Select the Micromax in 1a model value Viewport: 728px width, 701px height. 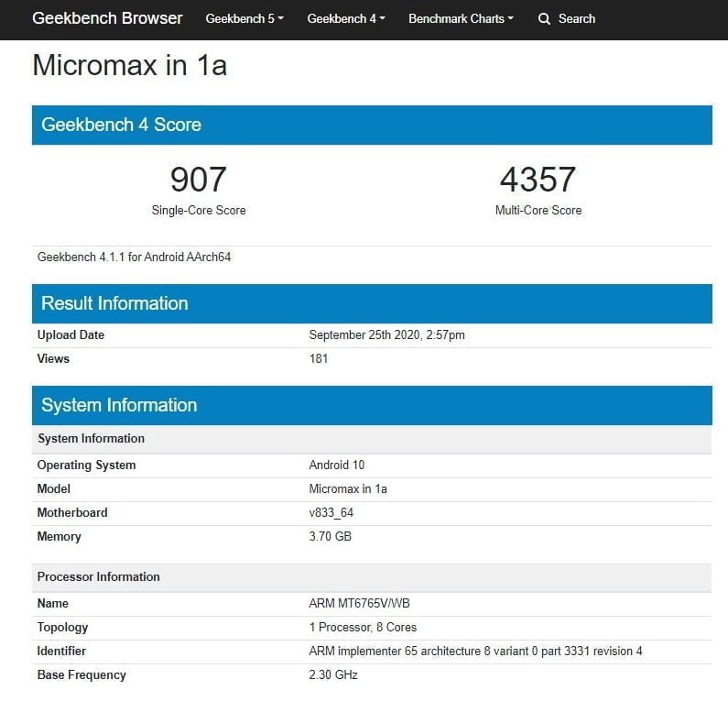pyautogui.click(x=348, y=488)
